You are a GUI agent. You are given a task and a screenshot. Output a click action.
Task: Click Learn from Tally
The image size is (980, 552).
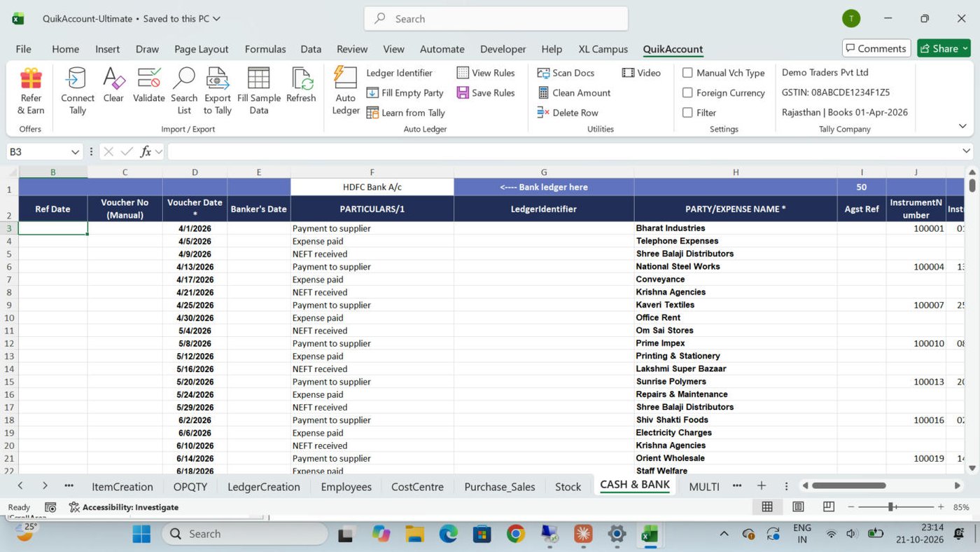pyautogui.click(x=405, y=113)
